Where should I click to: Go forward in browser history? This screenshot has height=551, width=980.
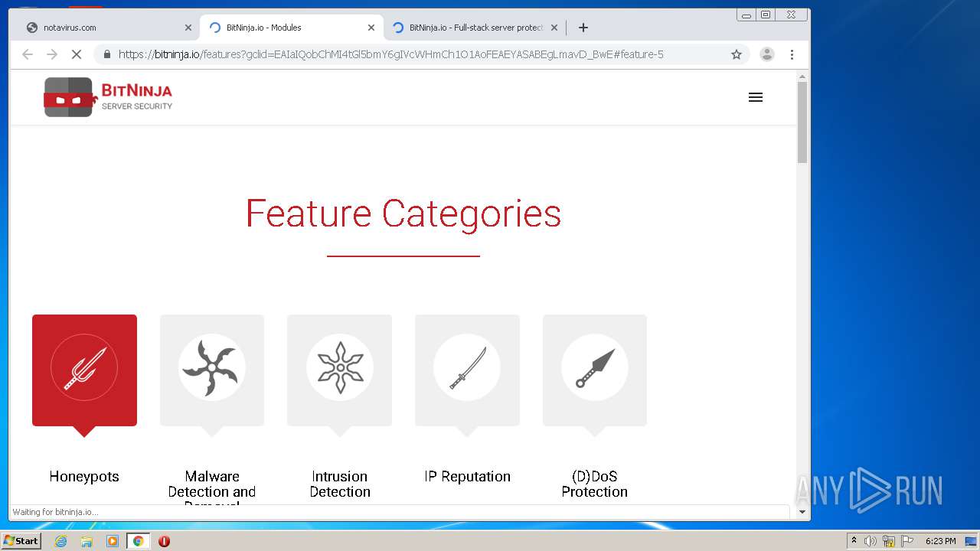52,54
